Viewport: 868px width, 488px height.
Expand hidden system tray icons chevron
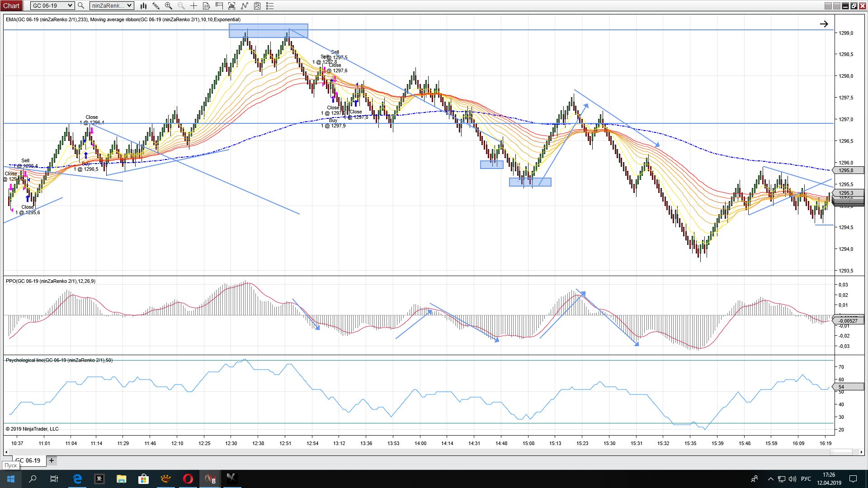(770, 479)
